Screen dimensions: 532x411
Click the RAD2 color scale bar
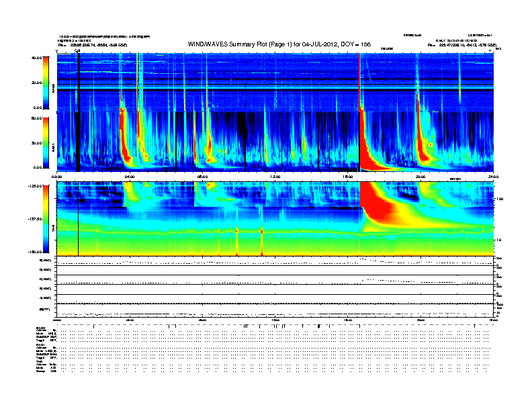46,83
